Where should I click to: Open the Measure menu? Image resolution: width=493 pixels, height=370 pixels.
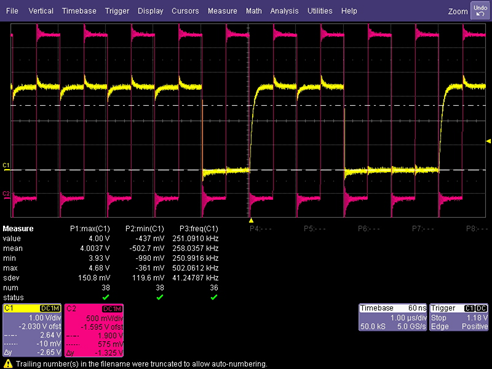tap(222, 11)
